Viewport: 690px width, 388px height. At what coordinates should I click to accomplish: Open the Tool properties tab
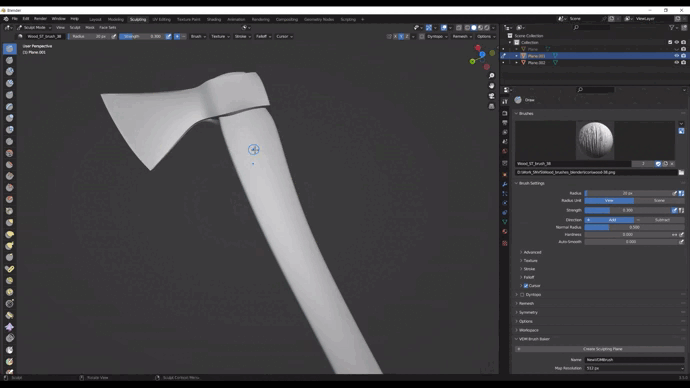pyautogui.click(x=505, y=102)
